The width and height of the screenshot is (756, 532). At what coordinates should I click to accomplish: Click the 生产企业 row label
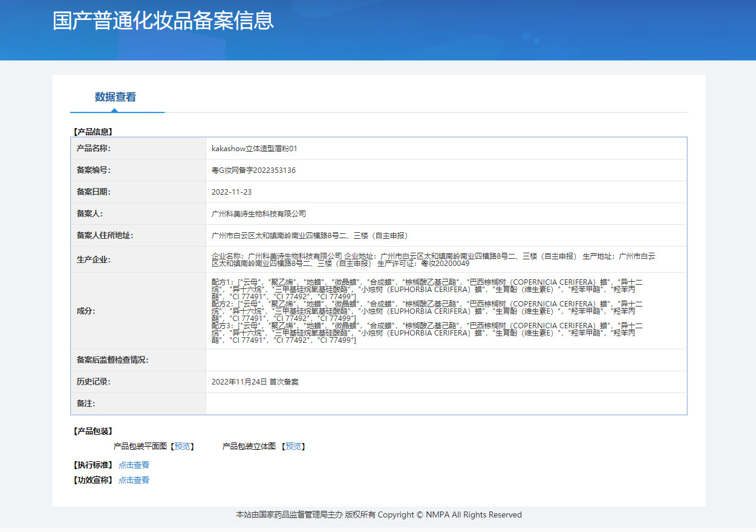tap(94, 260)
